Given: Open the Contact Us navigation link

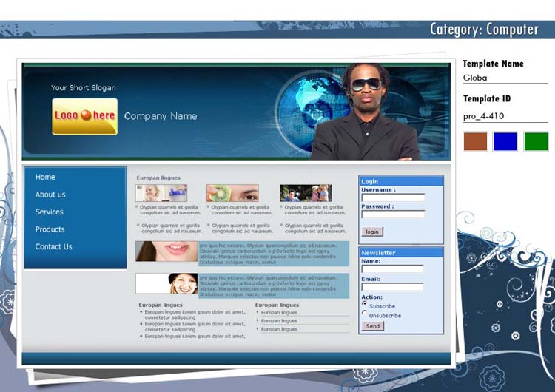Looking at the screenshot, I should [x=54, y=246].
